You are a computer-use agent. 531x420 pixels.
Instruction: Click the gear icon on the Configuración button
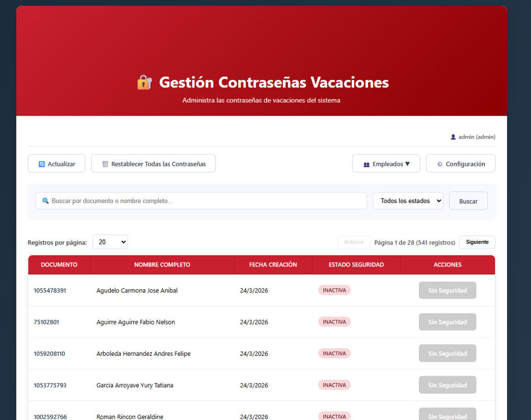439,164
